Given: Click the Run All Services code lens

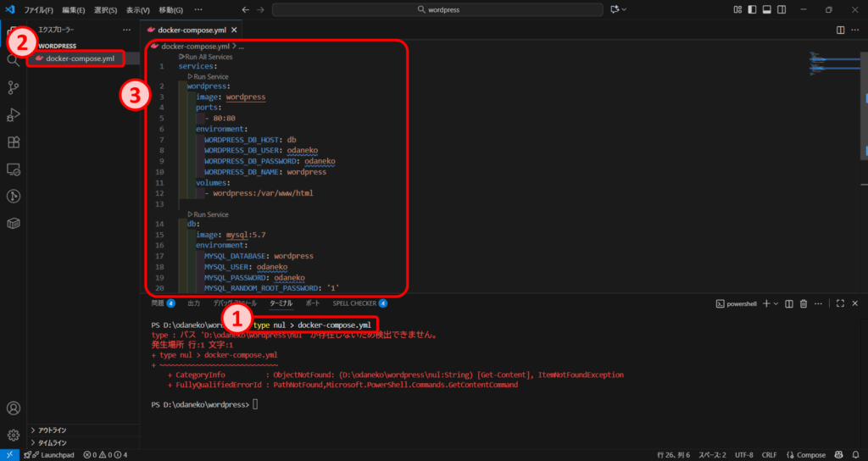Looking at the screenshot, I should tap(205, 57).
